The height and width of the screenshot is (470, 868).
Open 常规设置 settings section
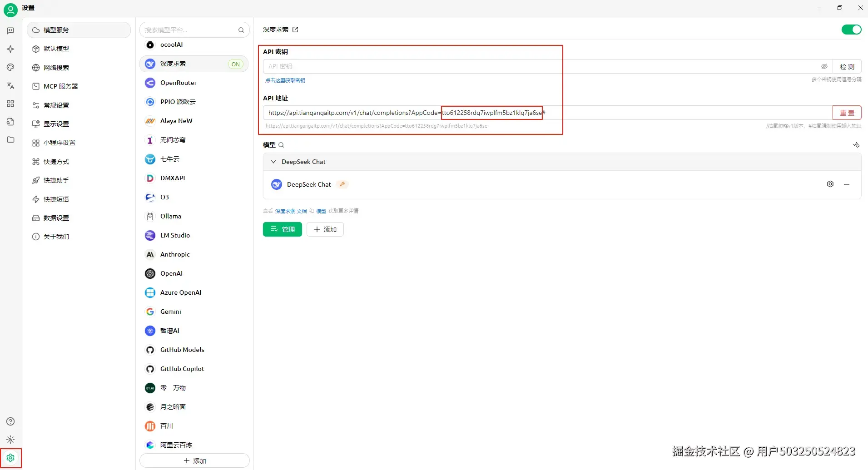coord(79,105)
